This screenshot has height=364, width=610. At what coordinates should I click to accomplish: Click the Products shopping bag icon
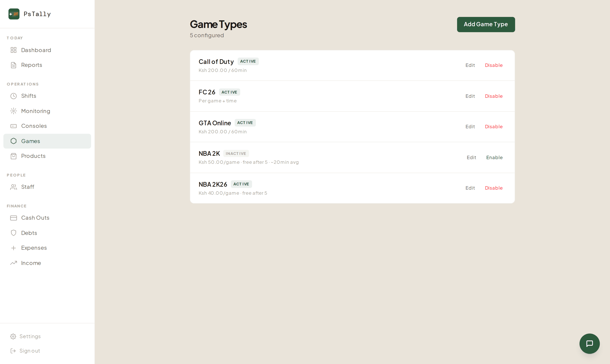tap(14, 156)
